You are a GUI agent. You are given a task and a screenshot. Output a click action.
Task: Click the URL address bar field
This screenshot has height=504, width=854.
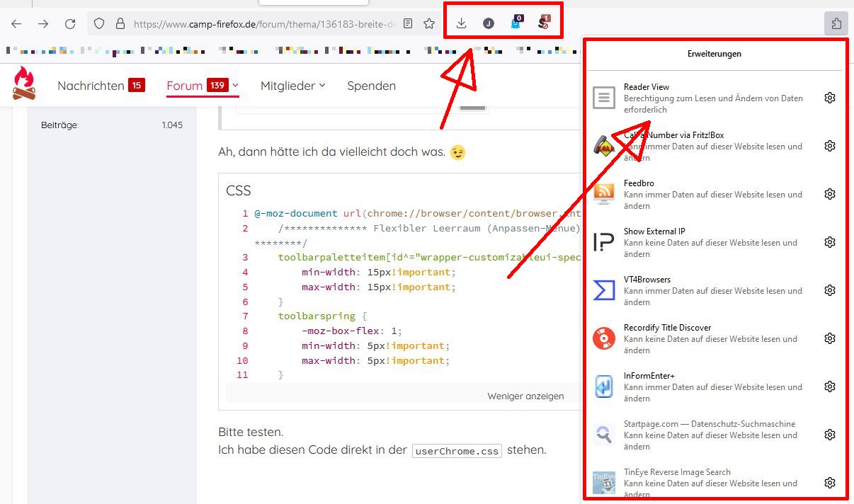point(262,24)
